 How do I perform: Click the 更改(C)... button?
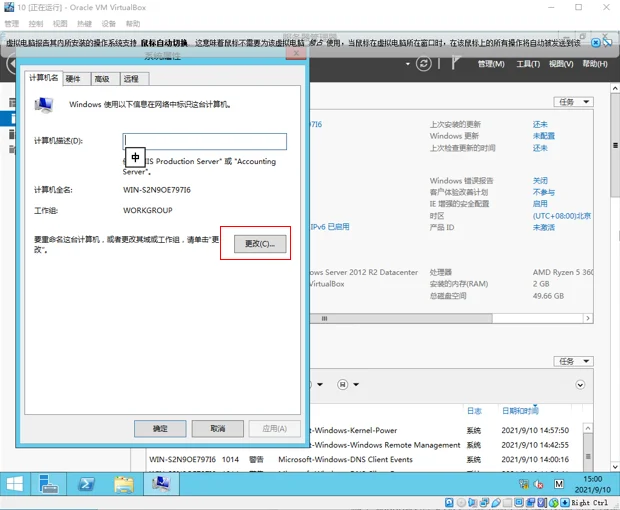260,244
